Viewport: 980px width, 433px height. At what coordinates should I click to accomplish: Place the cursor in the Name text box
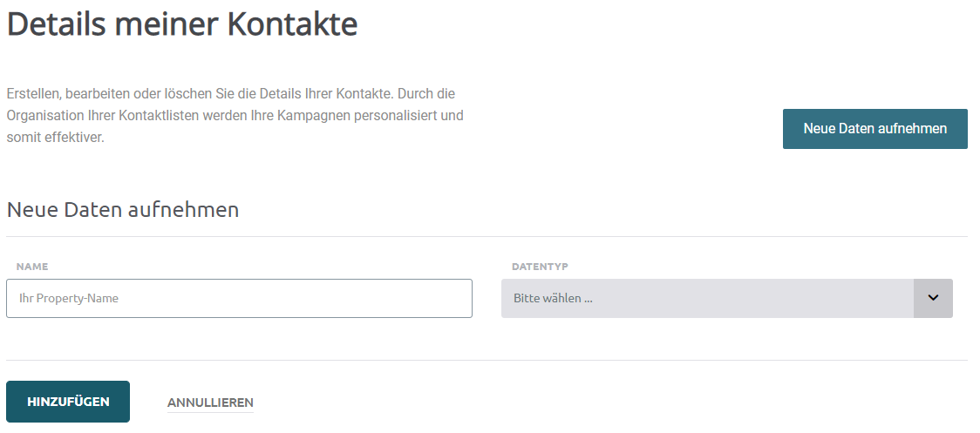pyautogui.click(x=240, y=298)
